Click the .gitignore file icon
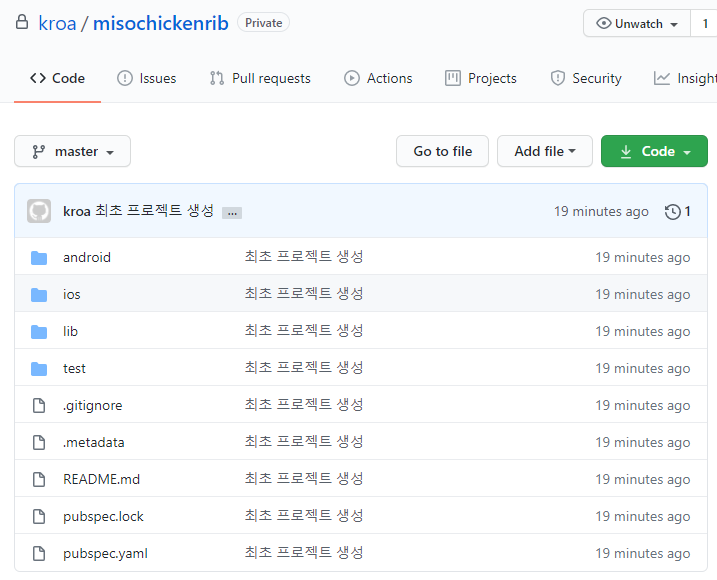Viewport: 717px width, 580px height. [x=39, y=405]
